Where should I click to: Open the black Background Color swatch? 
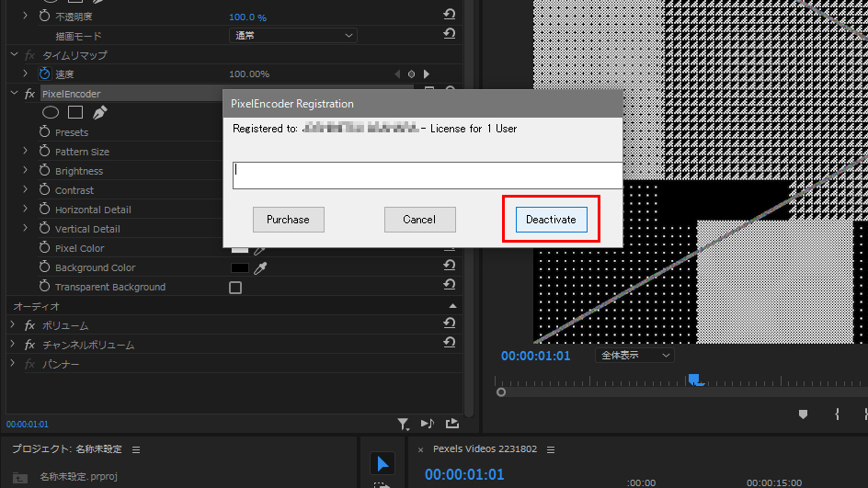click(240, 267)
